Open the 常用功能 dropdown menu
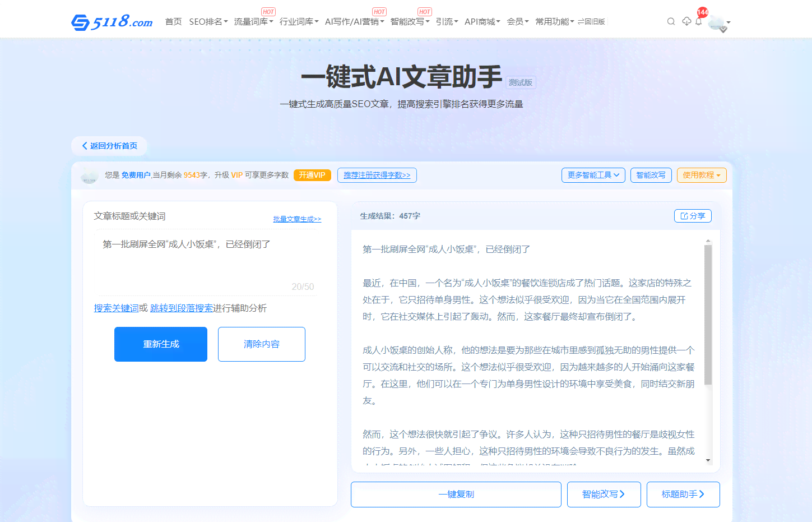The height and width of the screenshot is (522, 812). tap(554, 21)
